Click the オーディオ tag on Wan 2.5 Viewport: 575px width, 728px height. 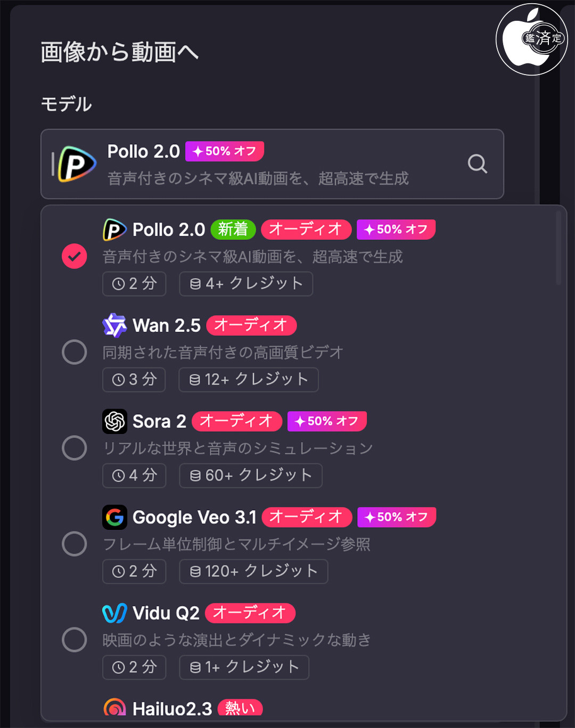click(251, 325)
